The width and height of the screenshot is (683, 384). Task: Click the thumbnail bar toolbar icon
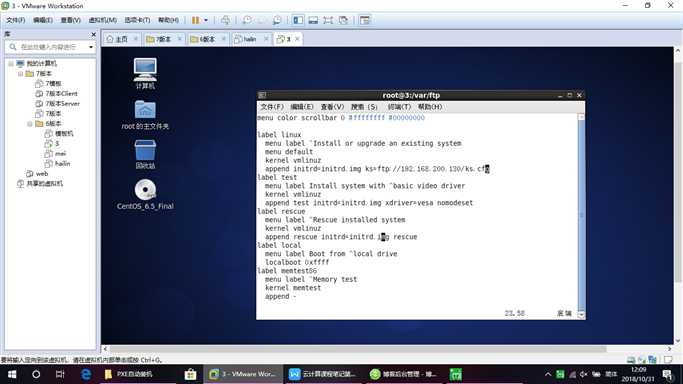tap(313, 20)
